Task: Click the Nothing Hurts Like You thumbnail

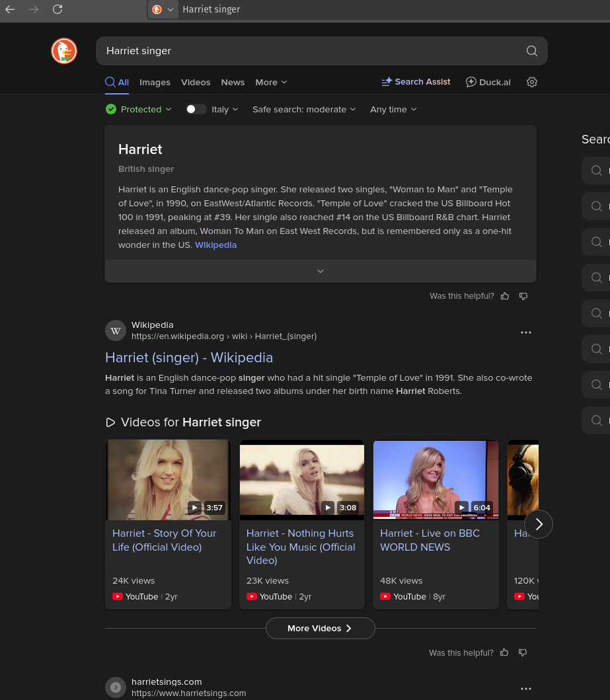Action: [302, 480]
